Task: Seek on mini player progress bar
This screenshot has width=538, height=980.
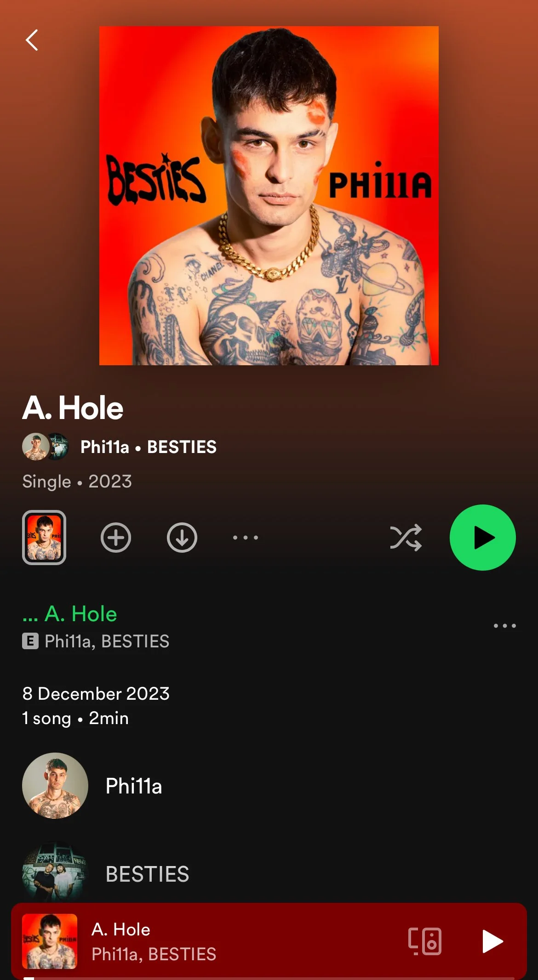Action: click(x=269, y=978)
